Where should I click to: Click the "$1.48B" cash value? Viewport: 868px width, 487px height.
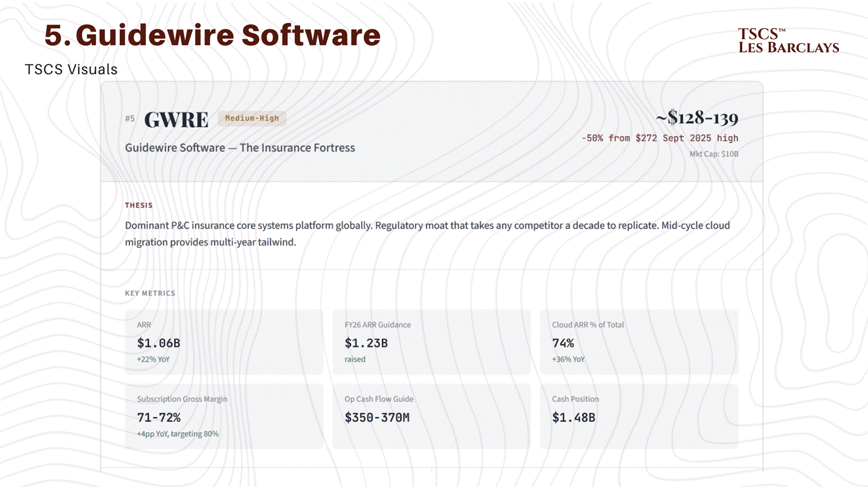click(574, 418)
